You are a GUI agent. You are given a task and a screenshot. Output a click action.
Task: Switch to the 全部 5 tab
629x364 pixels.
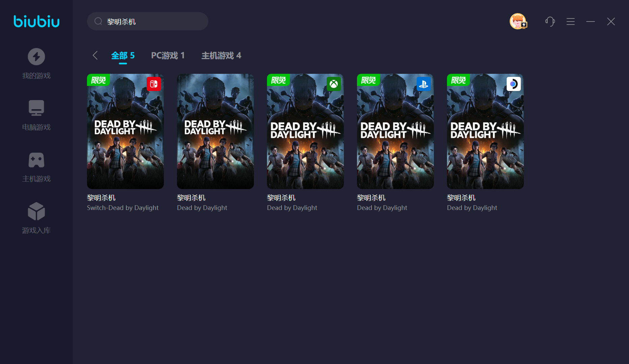click(123, 55)
